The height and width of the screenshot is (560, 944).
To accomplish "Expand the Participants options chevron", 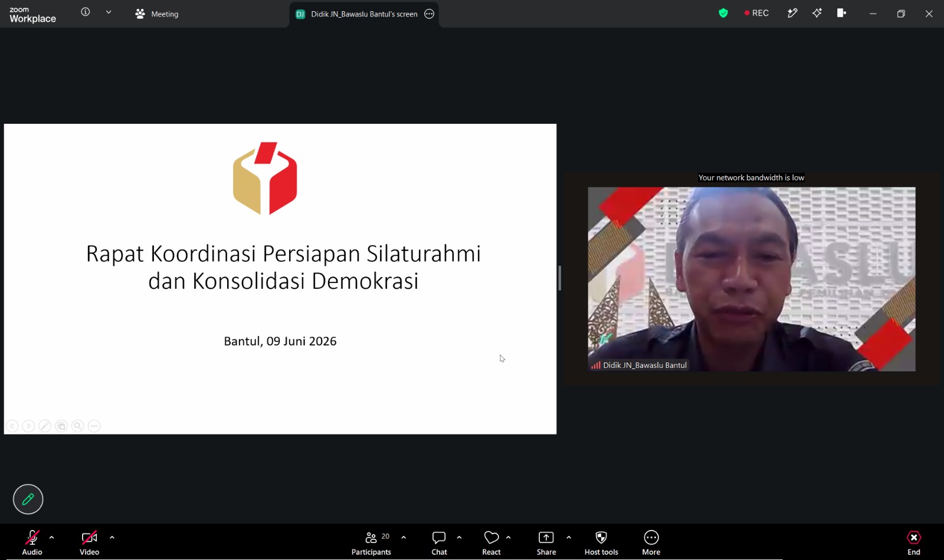I will pos(404,538).
